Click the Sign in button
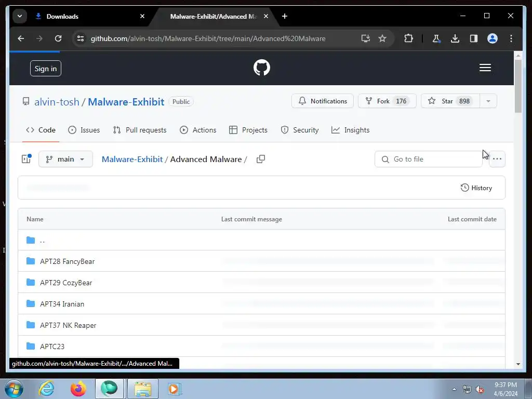The height and width of the screenshot is (399, 532). [46, 69]
